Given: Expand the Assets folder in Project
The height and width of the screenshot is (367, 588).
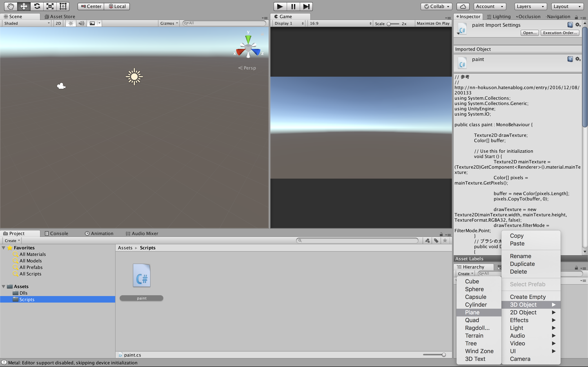Looking at the screenshot, I should (x=5, y=286).
